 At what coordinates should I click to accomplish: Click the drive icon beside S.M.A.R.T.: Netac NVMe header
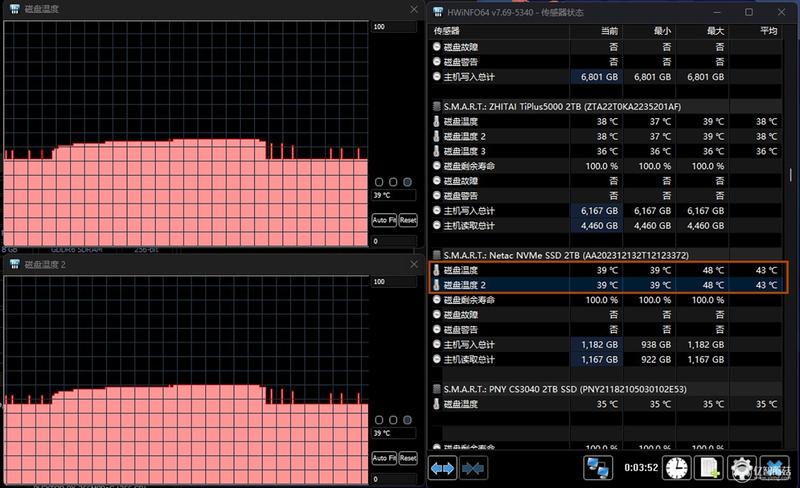[437, 255]
